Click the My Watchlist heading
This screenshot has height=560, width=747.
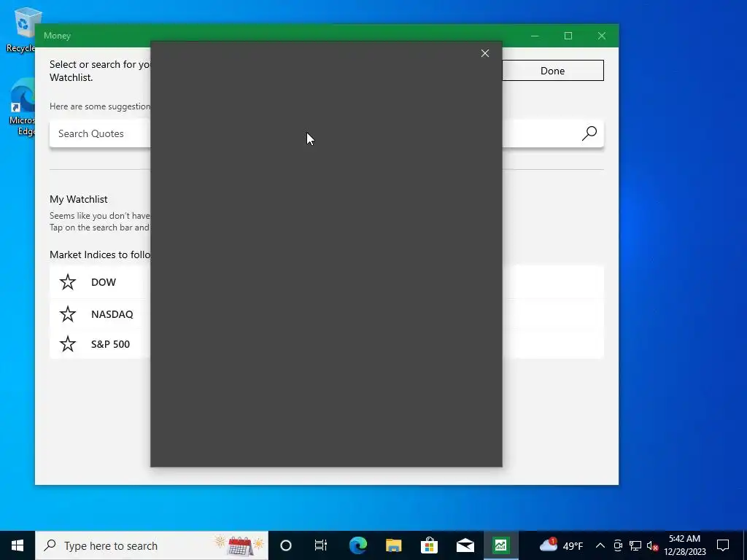pyautogui.click(x=79, y=199)
